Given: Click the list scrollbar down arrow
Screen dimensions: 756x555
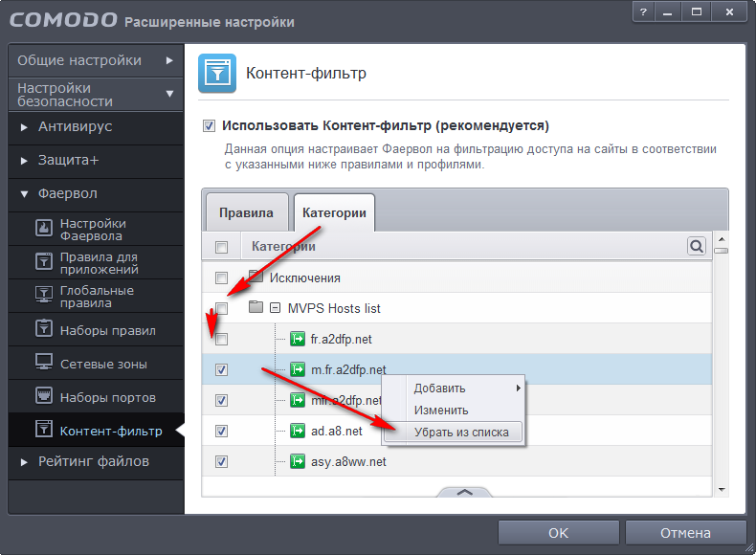Looking at the screenshot, I should pyautogui.click(x=722, y=489).
